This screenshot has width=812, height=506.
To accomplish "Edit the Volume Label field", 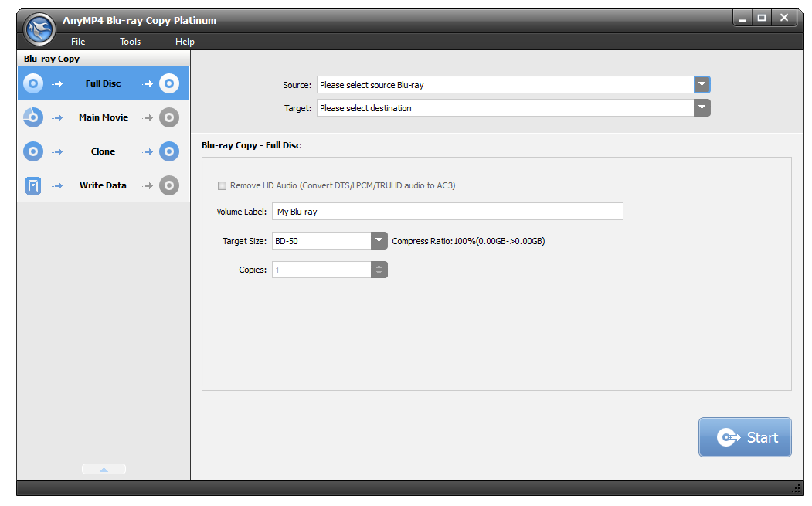I will tap(447, 211).
